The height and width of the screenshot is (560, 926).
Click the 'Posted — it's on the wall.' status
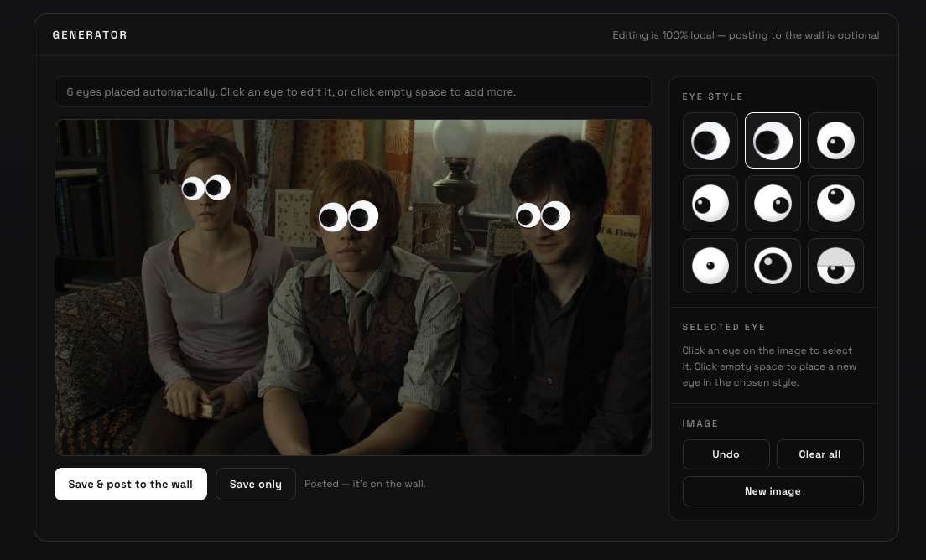[365, 484]
